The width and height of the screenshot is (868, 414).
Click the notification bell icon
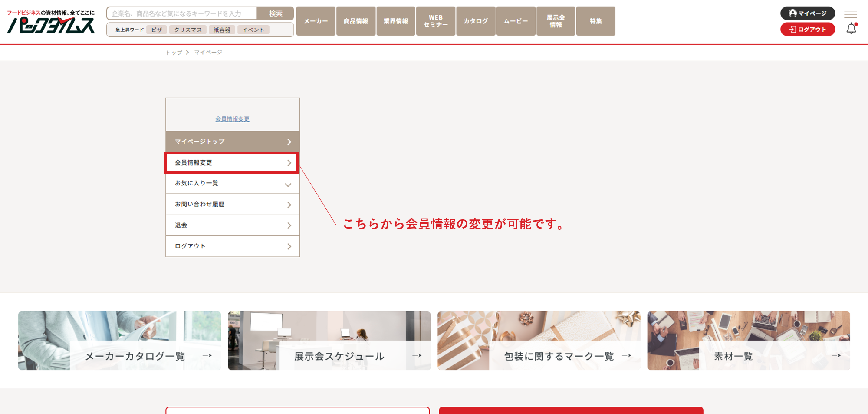pos(851,29)
